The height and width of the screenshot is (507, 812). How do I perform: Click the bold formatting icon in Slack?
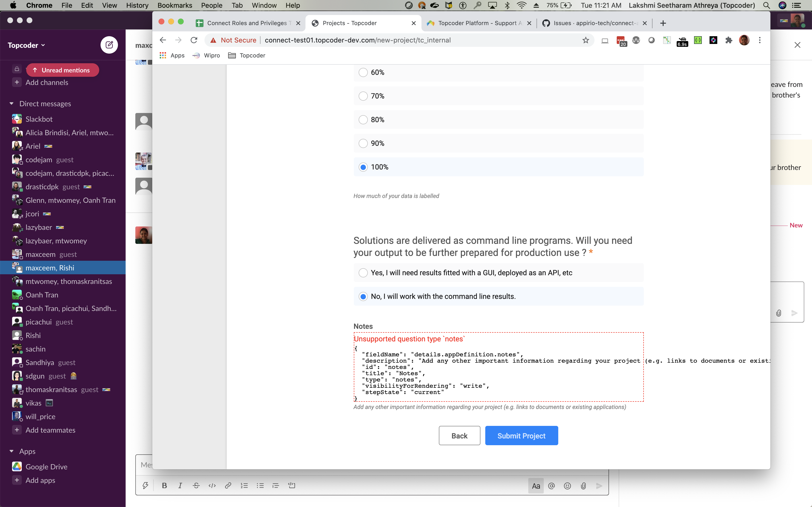(x=164, y=486)
